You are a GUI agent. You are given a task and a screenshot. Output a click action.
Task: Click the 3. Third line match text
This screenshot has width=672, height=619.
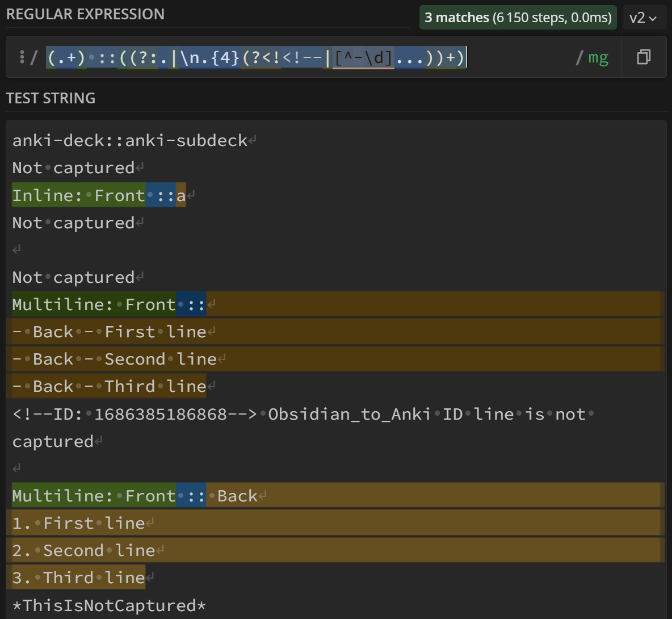coord(78,578)
